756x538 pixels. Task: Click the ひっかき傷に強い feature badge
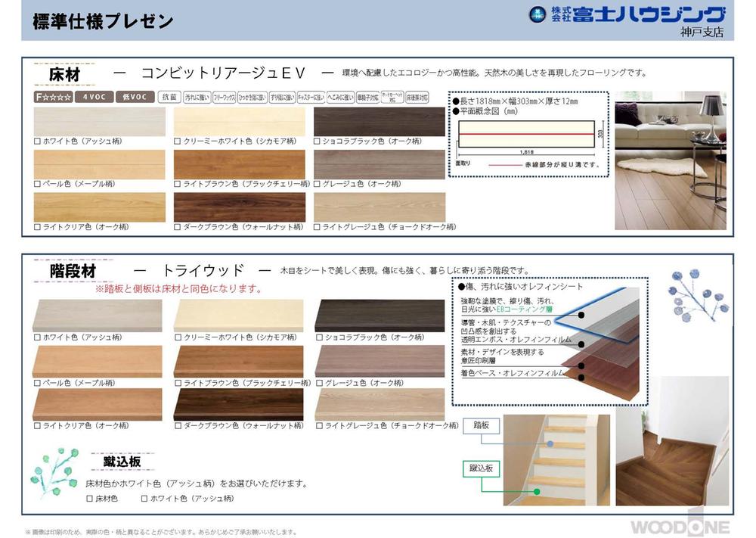[x=253, y=98]
